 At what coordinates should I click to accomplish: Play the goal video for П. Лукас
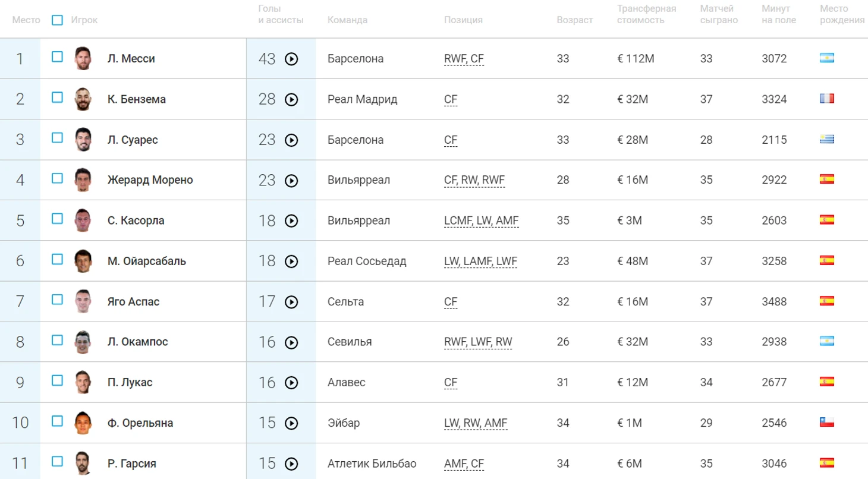pyautogui.click(x=291, y=383)
